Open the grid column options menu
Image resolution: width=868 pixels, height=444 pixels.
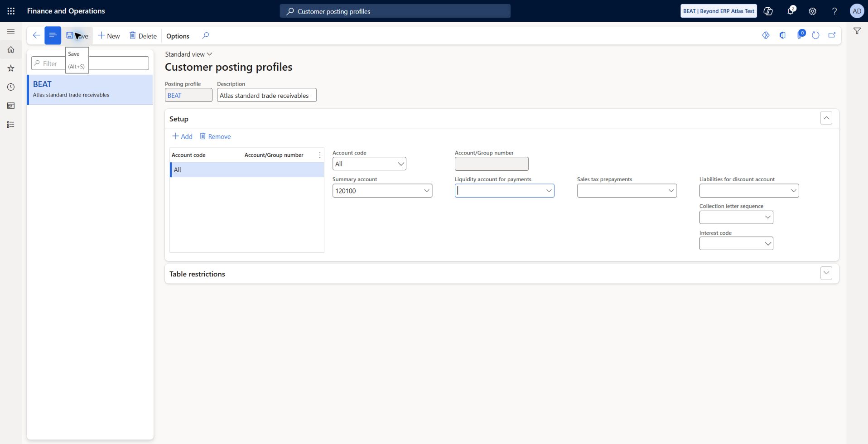[320, 155]
